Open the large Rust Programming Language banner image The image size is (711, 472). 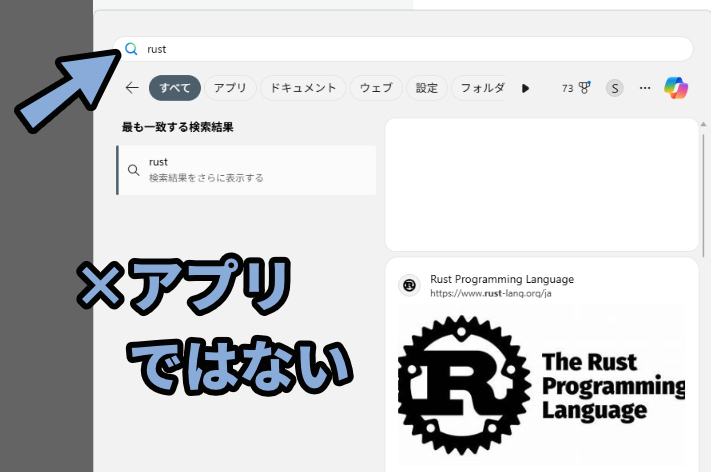pyautogui.click(x=541, y=384)
